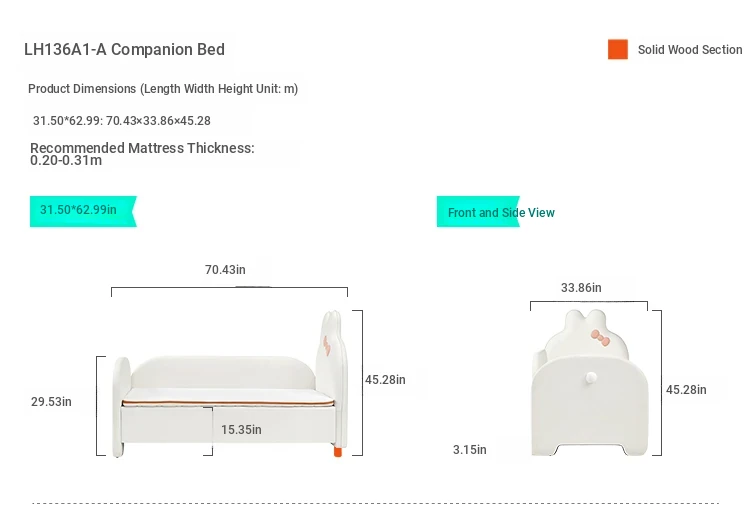The width and height of the screenshot is (750, 523).
Task: Click the 15.35in drawer height label
Action: click(x=241, y=430)
